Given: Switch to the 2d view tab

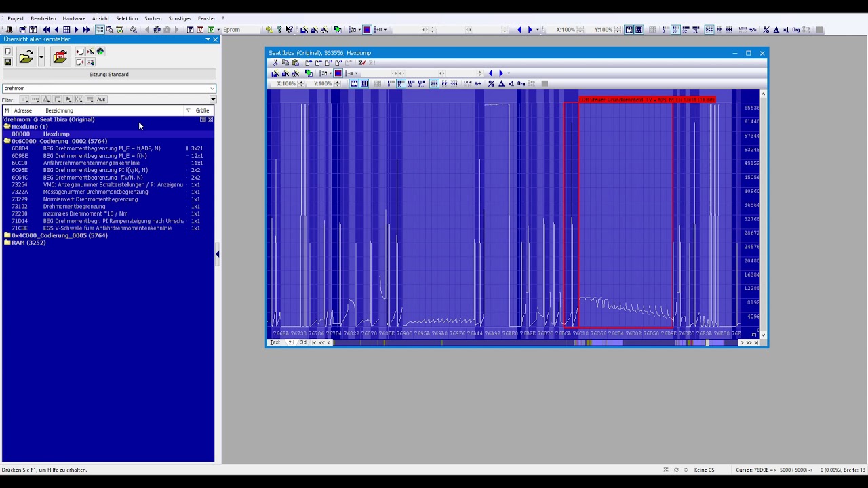Looking at the screenshot, I should [x=291, y=342].
